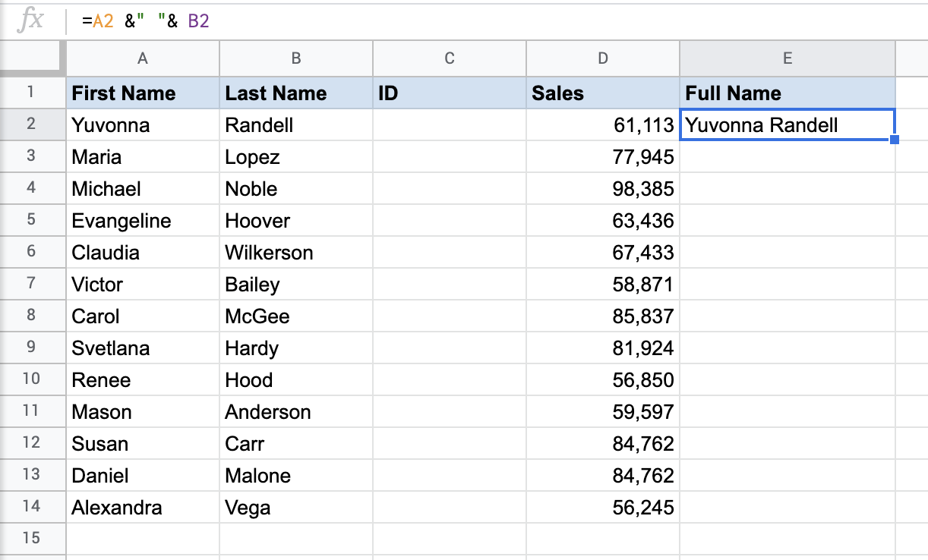This screenshot has width=928, height=560.
Task: Click the Sales header cell
Action: click(603, 93)
